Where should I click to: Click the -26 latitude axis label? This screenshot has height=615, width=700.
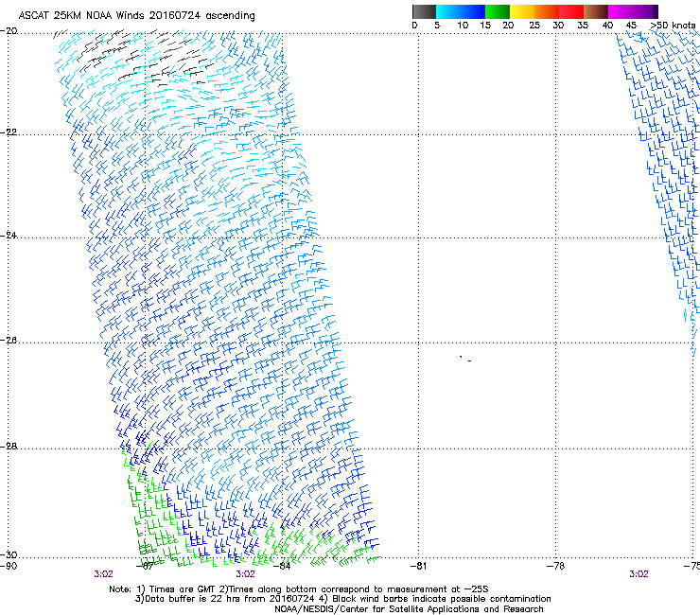pyautogui.click(x=9, y=341)
